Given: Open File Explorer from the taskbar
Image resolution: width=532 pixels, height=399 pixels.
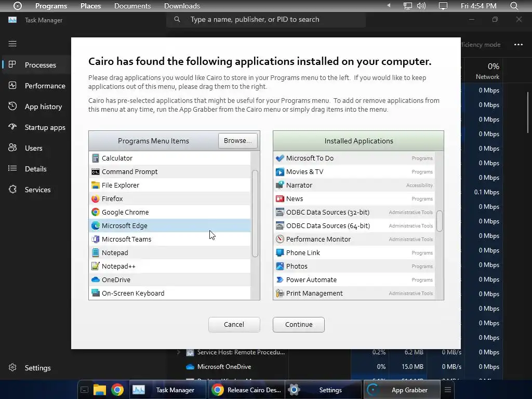Looking at the screenshot, I should pos(99,390).
